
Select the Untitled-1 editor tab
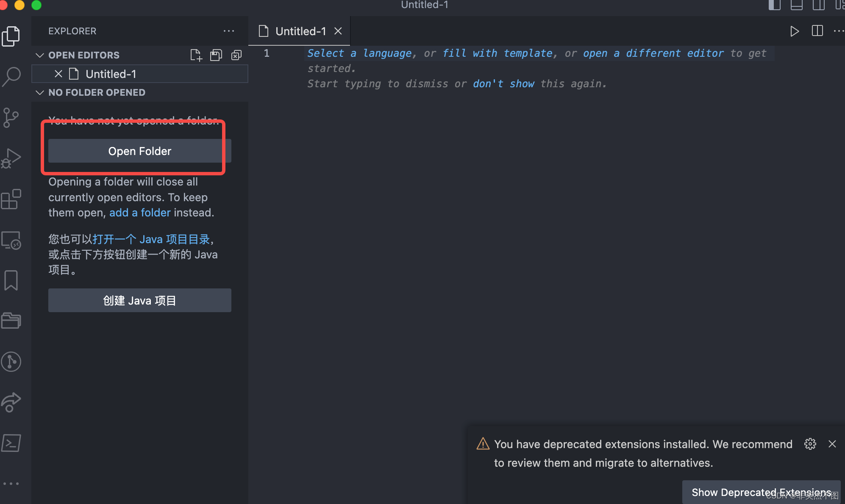click(x=300, y=31)
